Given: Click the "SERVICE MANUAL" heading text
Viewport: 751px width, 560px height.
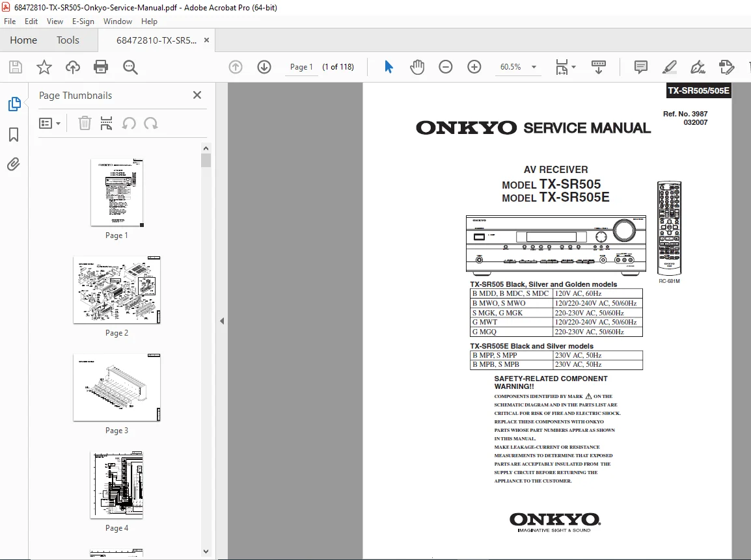Looking at the screenshot, I should [587, 128].
